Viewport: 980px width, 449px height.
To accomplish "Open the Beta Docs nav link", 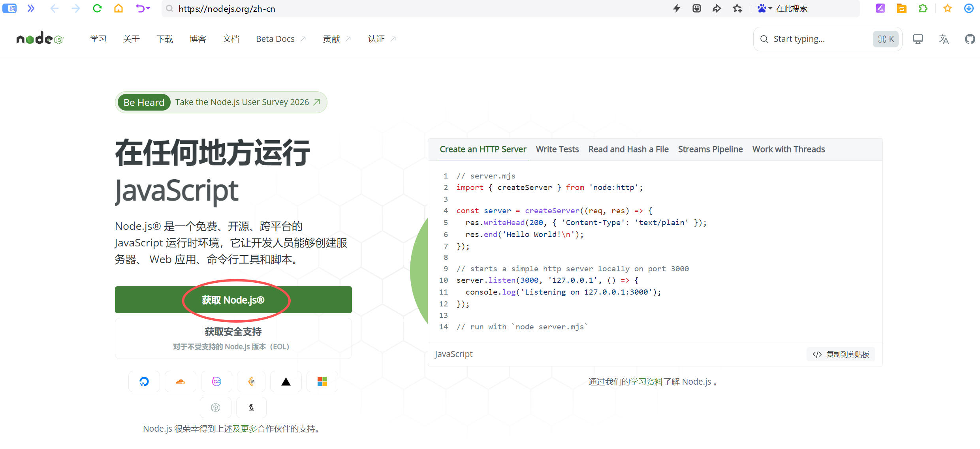I will pyautogui.click(x=281, y=39).
